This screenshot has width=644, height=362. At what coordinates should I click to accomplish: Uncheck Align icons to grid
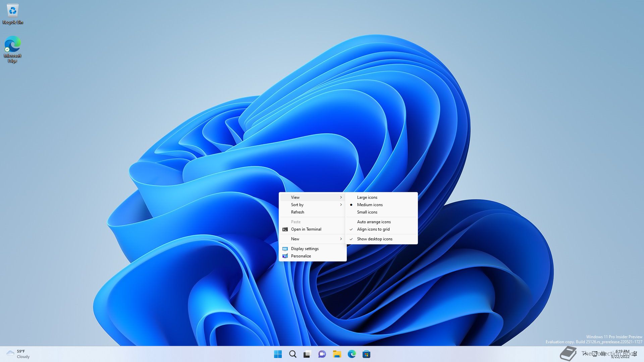click(x=382, y=229)
